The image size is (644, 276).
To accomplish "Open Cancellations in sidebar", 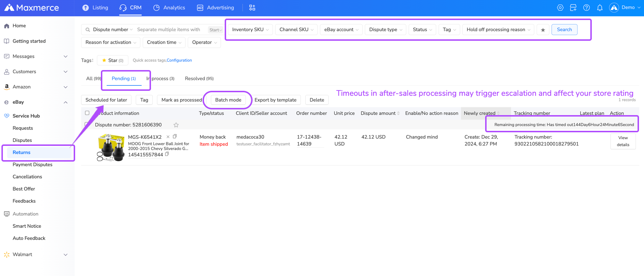I will point(28,177).
